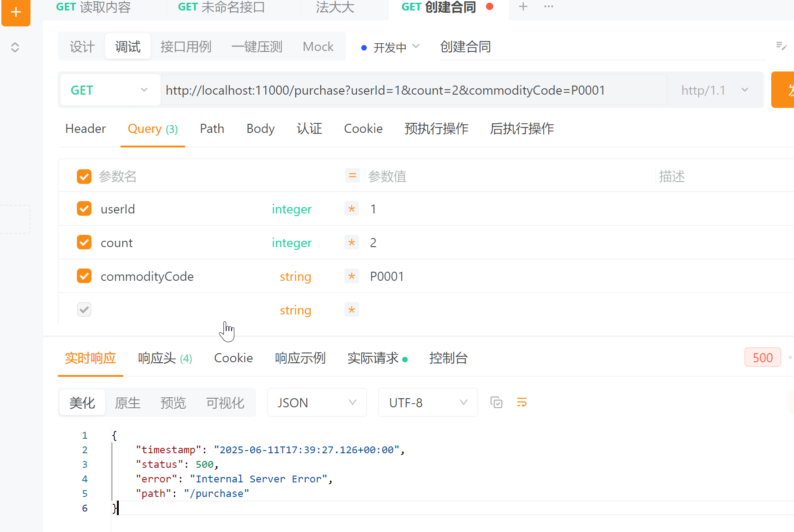Open the 响应头 (4) tab
794x532 pixels.
[165, 358]
